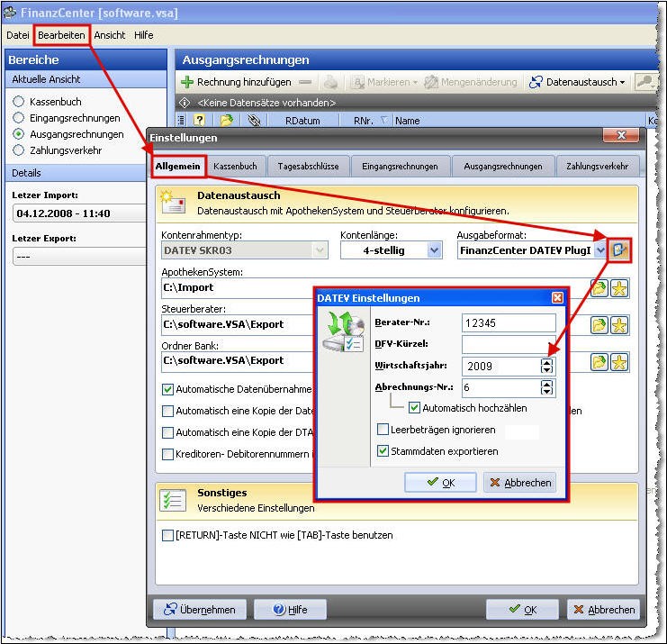Screen dimensions: 667x644
Task: Toggle Automatisch hochzählen checkbox
Action: click(x=415, y=408)
